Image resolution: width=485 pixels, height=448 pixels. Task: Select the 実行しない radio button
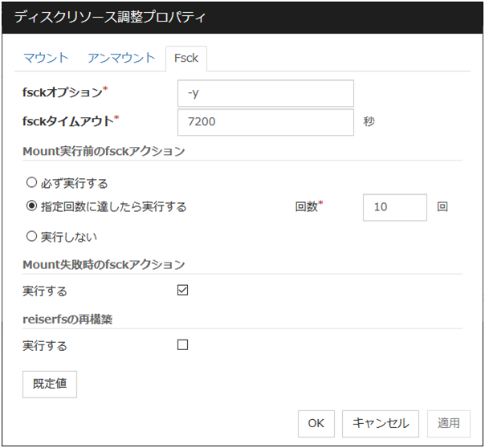click(x=31, y=237)
